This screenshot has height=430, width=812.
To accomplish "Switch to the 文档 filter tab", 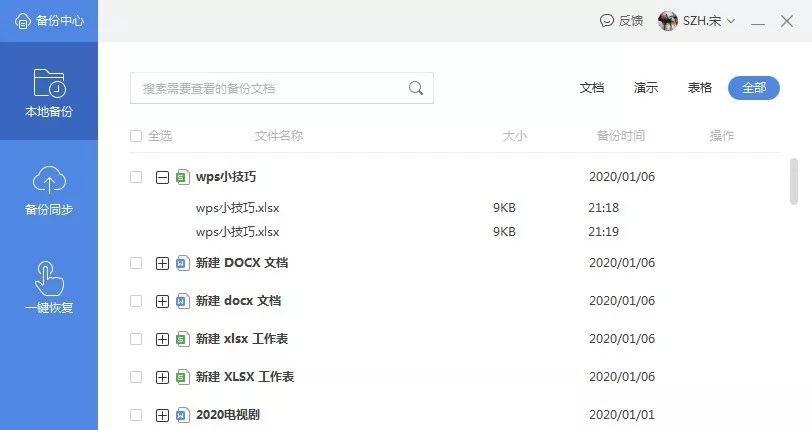I will (x=592, y=88).
